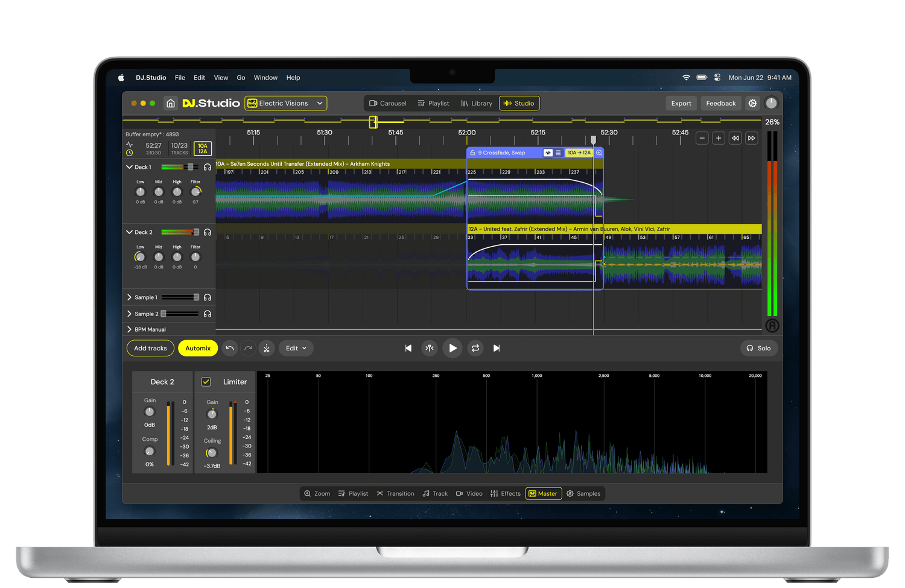Skip to the previous track

408,348
